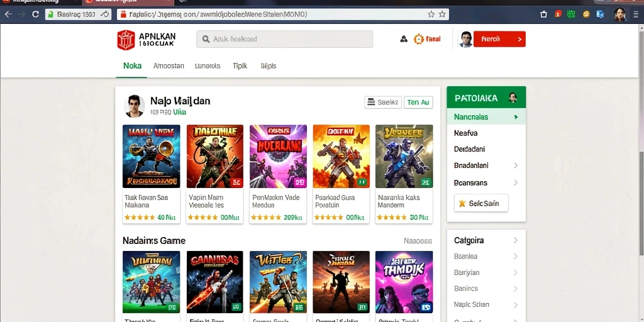The image size is (644, 322).
Task: Click the list icon in Saeika button
Action: [x=371, y=102]
